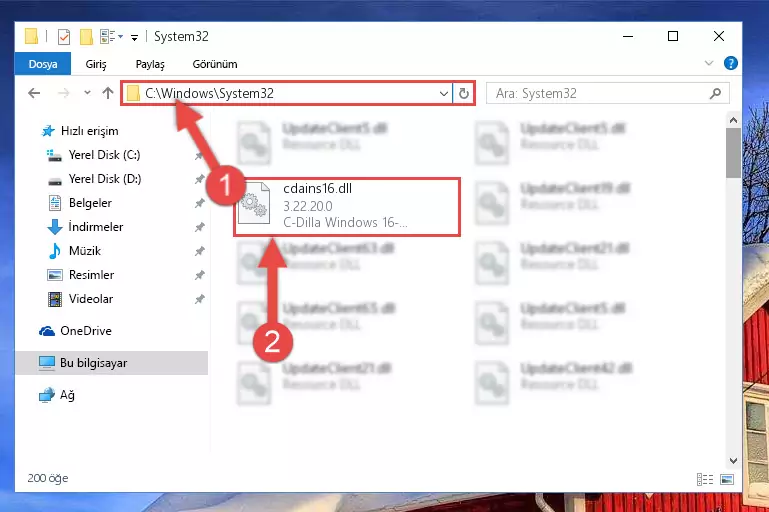The height and width of the screenshot is (512, 769).
Task: Open the Paylaş tab
Action: coord(150,64)
